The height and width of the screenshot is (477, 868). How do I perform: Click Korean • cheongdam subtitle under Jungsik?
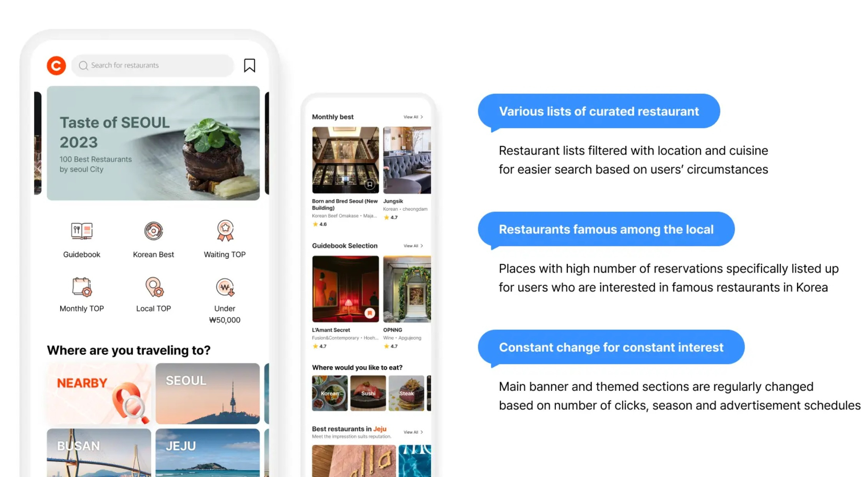pyautogui.click(x=405, y=209)
